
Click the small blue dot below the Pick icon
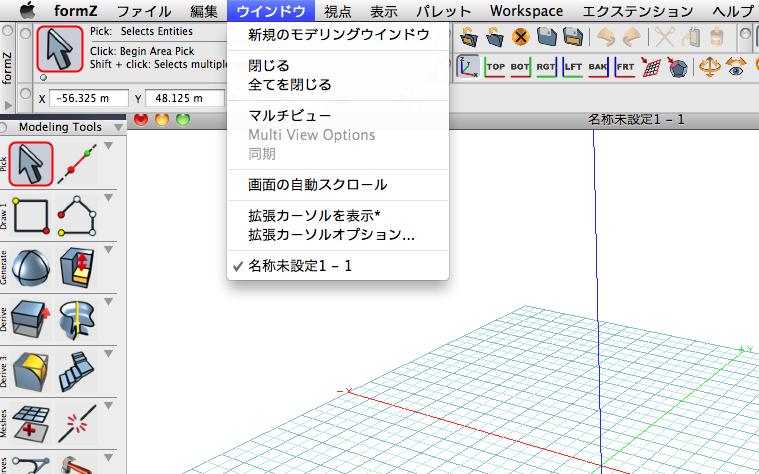(43, 77)
